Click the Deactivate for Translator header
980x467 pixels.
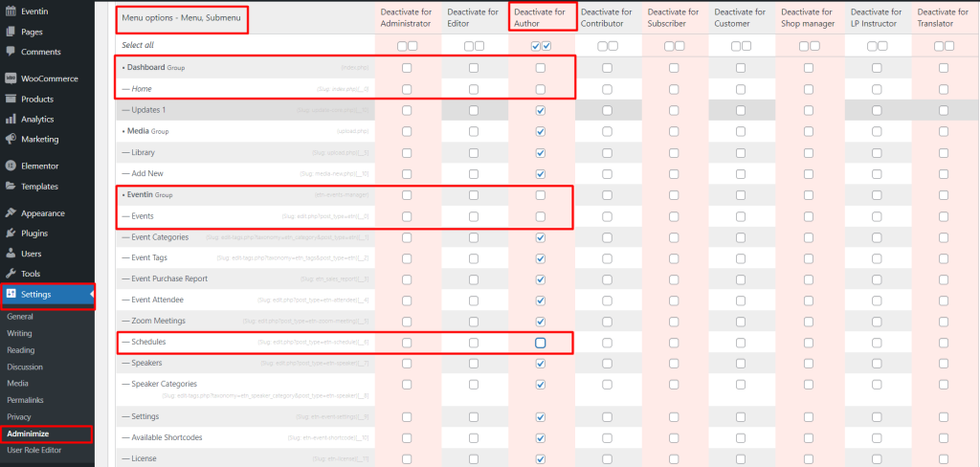(943, 17)
